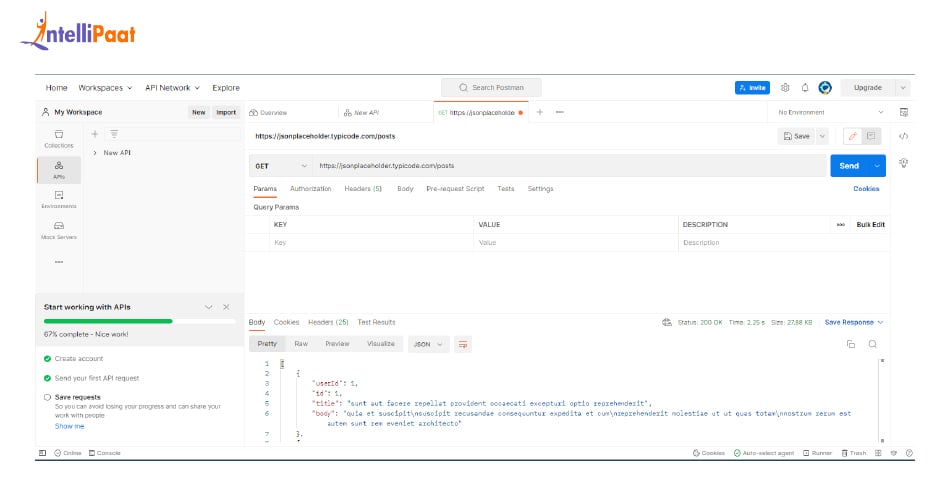This screenshot has height=492, width=950.
Task: Open the Upgrade dropdown arrow
Action: click(903, 87)
